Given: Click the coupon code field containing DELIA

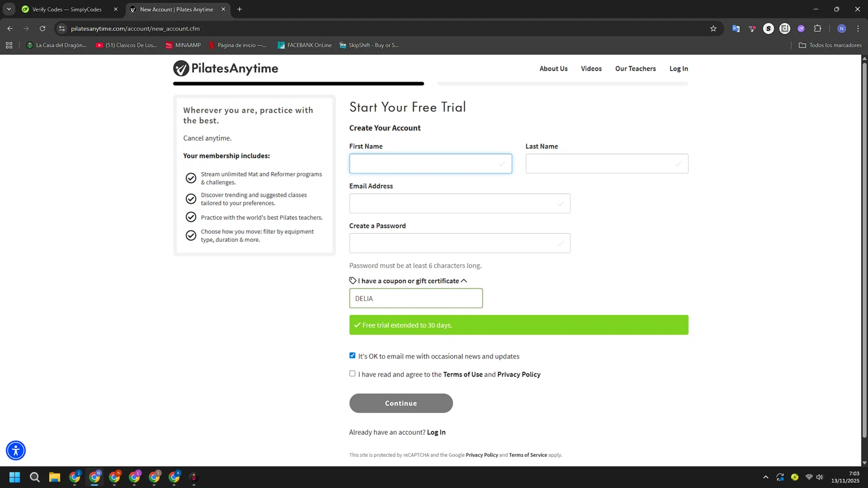Looking at the screenshot, I should 416,298.
